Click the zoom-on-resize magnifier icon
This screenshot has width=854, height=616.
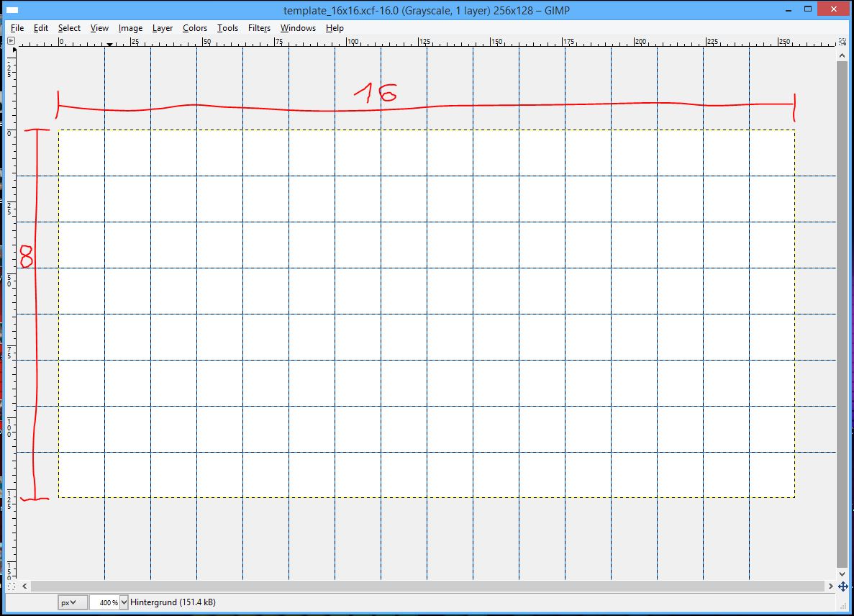842,42
